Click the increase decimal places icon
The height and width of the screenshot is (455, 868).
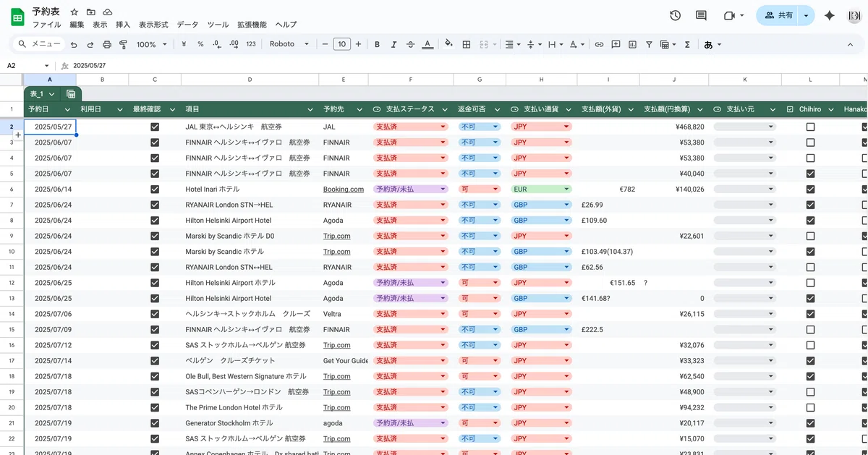(234, 44)
